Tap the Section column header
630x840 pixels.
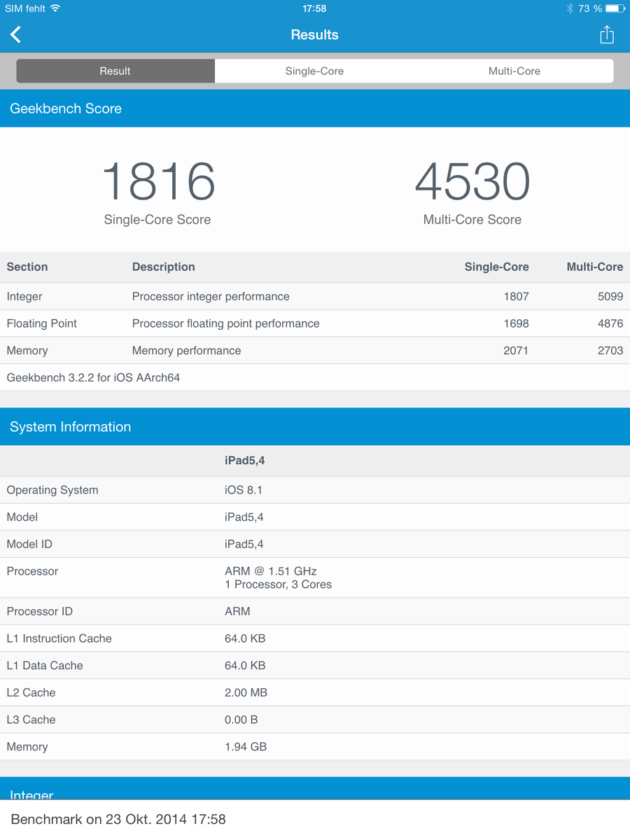(x=27, y=267)
